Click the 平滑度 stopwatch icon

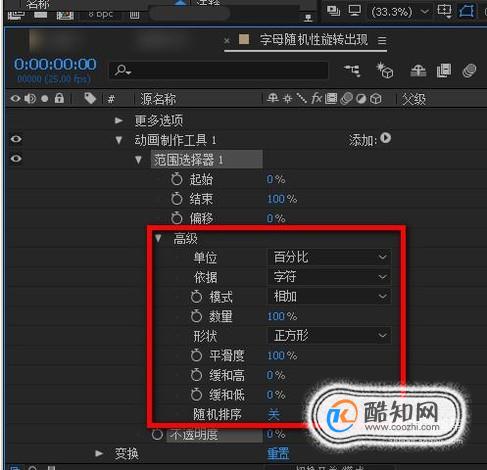(196, 355)
